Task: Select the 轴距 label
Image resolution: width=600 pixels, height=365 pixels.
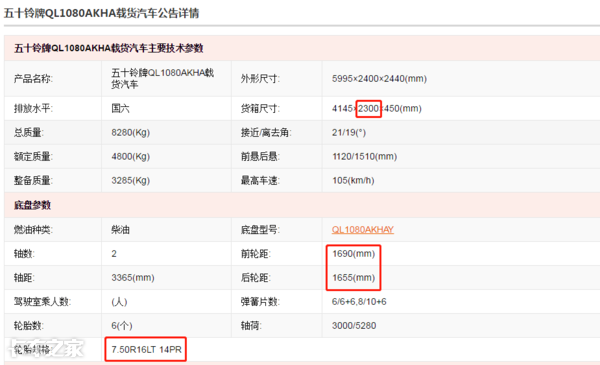Action: (24, 278)
